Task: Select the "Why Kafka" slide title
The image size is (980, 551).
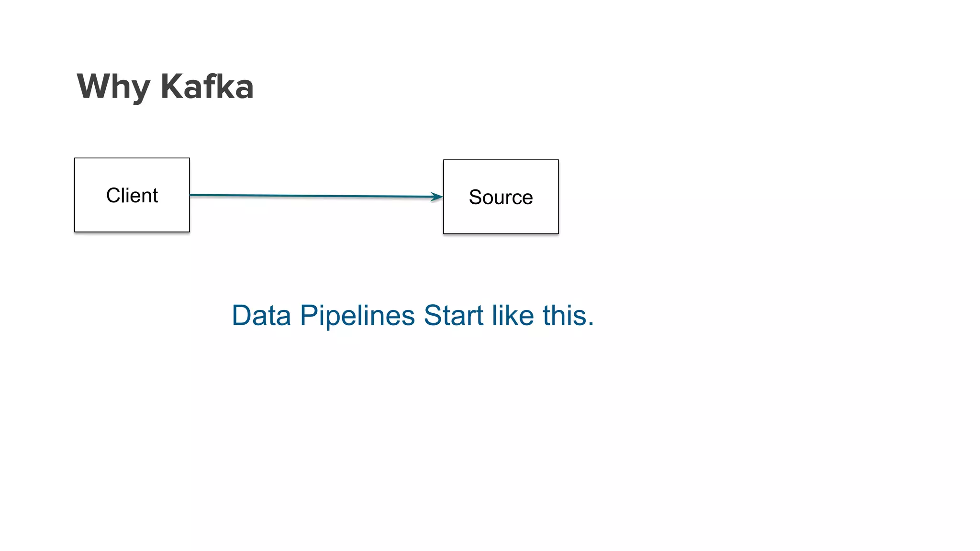Action: pyautogui.click(x=165, y=87)
